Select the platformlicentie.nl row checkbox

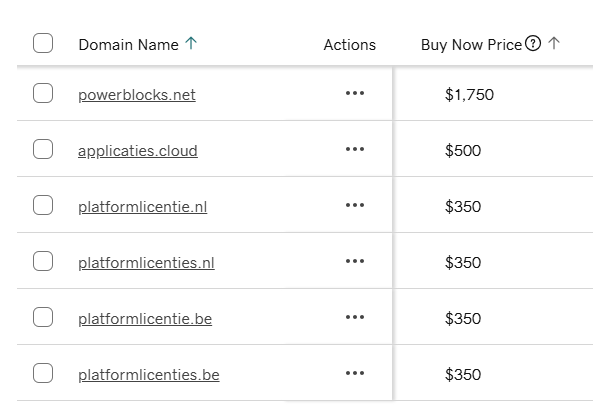43,205
